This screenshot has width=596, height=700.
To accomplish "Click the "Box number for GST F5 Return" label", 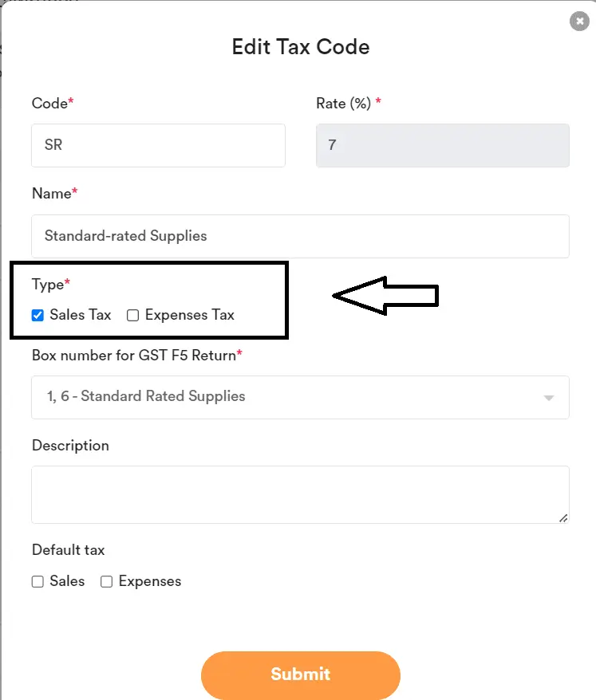I will point(133,355).
